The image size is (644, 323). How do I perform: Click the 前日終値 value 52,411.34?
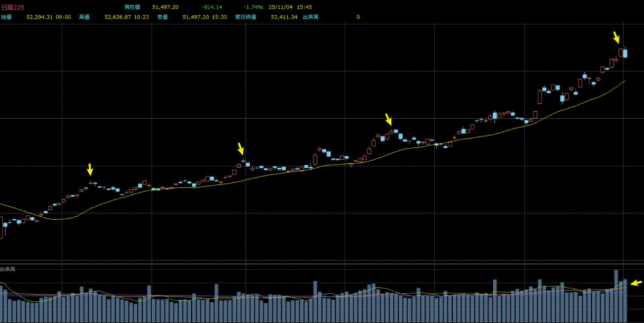click(284, 17)
